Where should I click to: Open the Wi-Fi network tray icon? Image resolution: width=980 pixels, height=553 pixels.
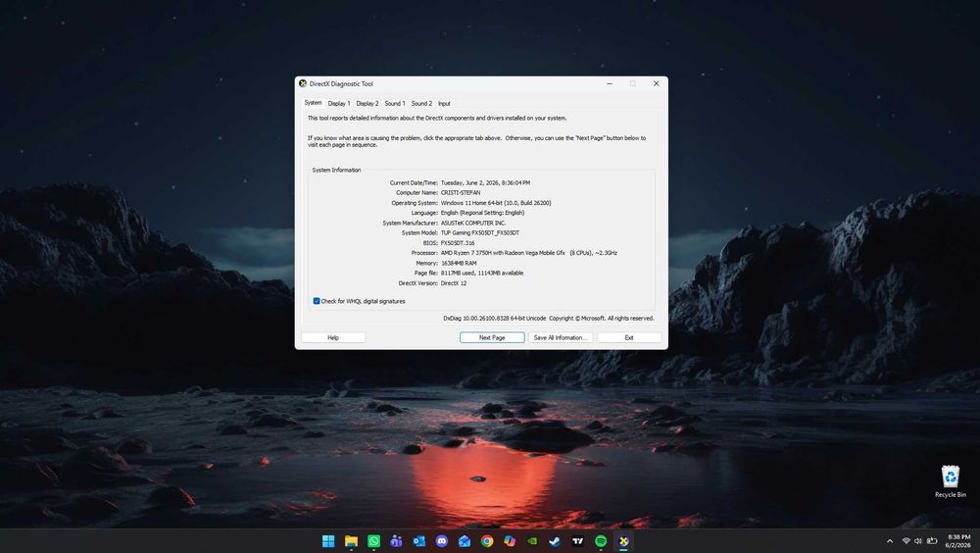click(906, 541)
